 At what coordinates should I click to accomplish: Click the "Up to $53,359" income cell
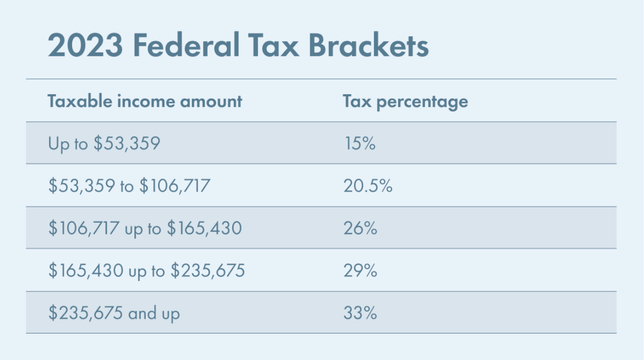point(104,144)
